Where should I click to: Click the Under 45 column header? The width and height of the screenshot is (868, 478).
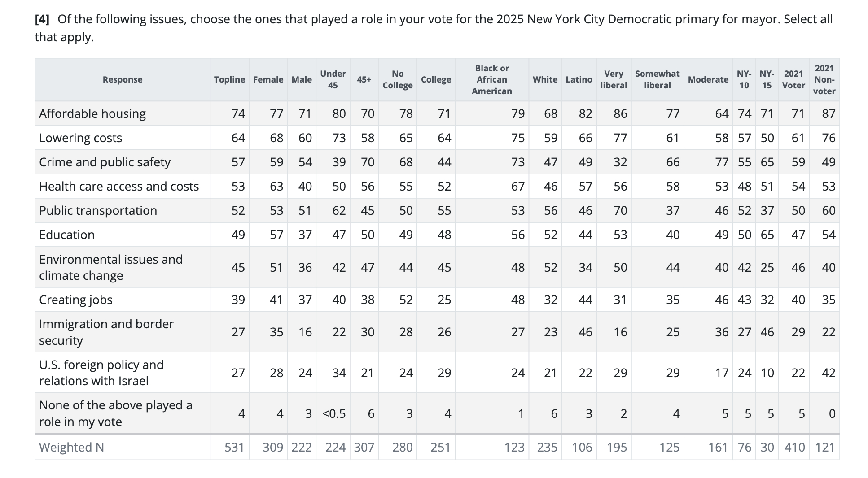point(333,79)
